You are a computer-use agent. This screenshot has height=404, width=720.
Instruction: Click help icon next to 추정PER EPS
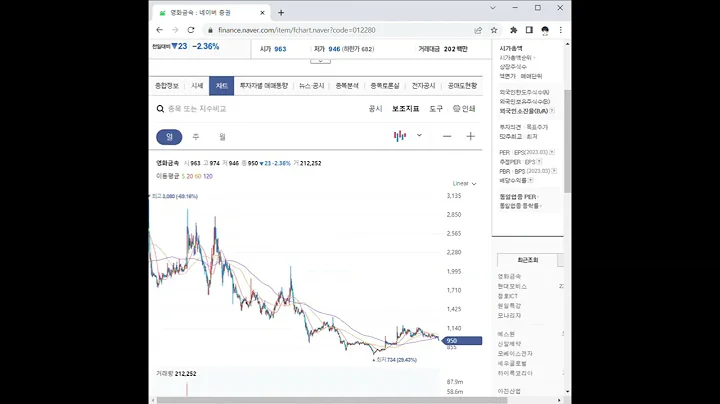(x=540, y=162)
